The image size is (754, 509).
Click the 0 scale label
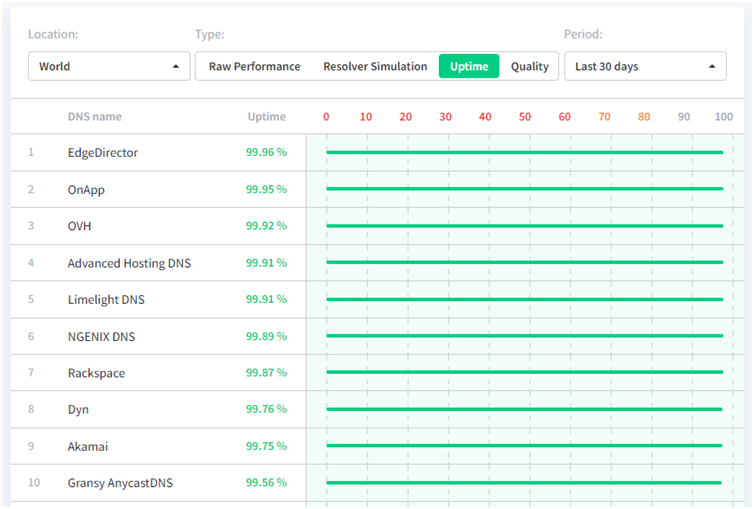click(326, 117)
